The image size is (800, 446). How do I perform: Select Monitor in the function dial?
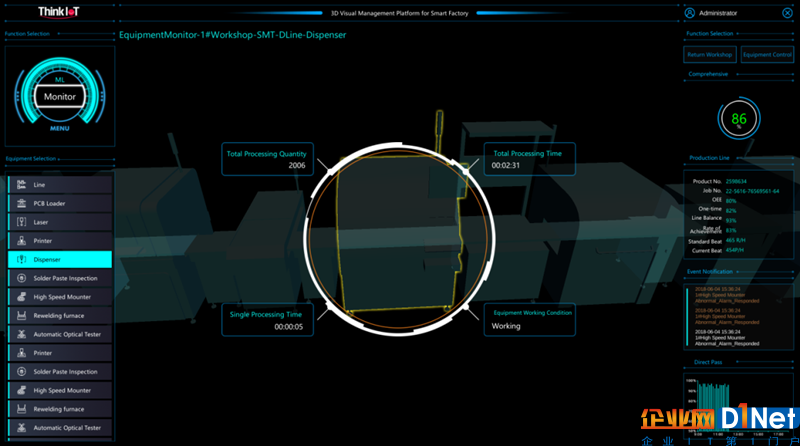pyautogui.click(x=59, y=97)
